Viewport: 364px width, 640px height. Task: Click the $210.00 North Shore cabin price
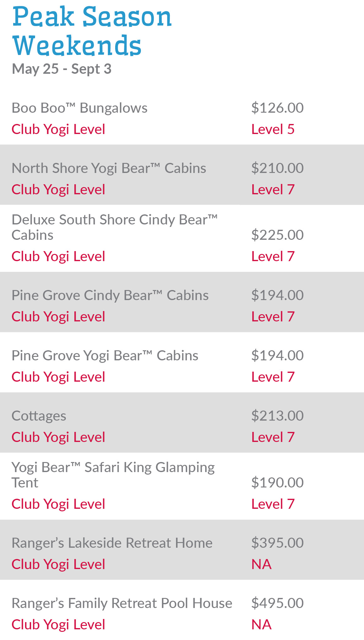277,168
